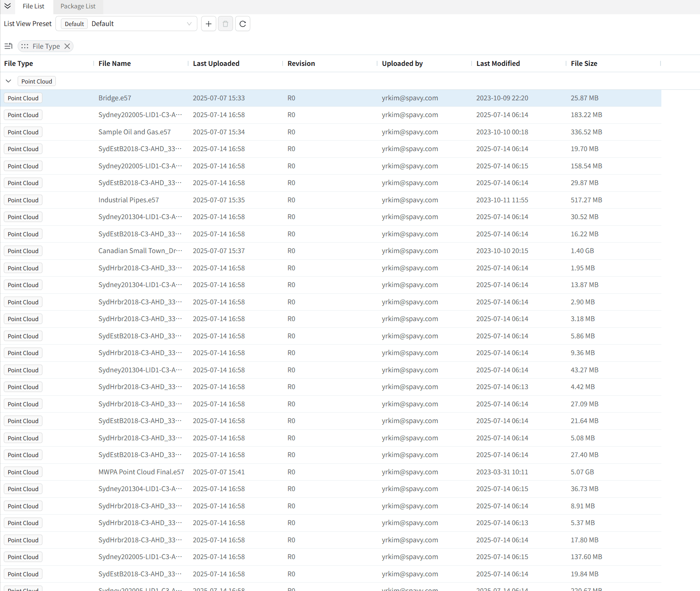The image size is (700, 591).
Task: Click the 2025-07-07 15:37 upload date
Action: 219,251
